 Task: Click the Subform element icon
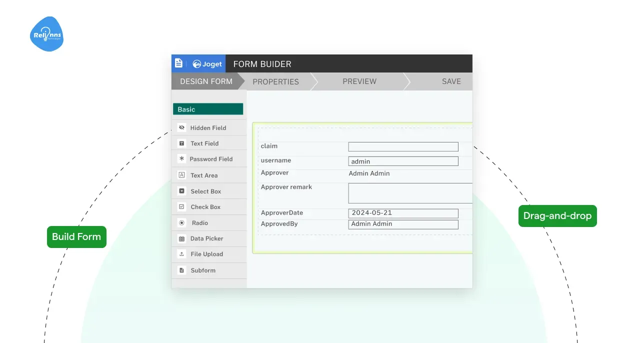pyautogui.click(x=181, y=270)
